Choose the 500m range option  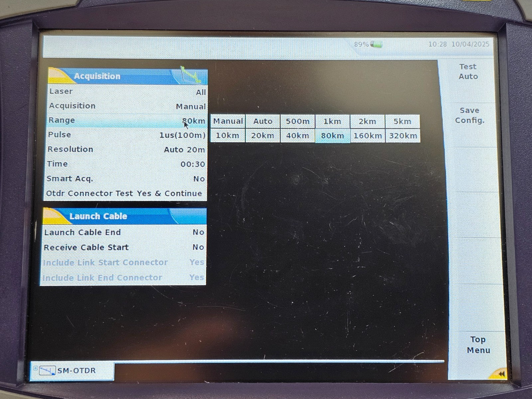point(298,121)
